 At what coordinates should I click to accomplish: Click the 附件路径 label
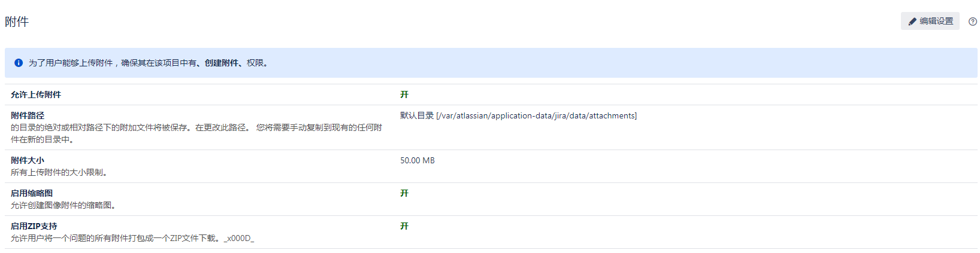click(28, 115)
